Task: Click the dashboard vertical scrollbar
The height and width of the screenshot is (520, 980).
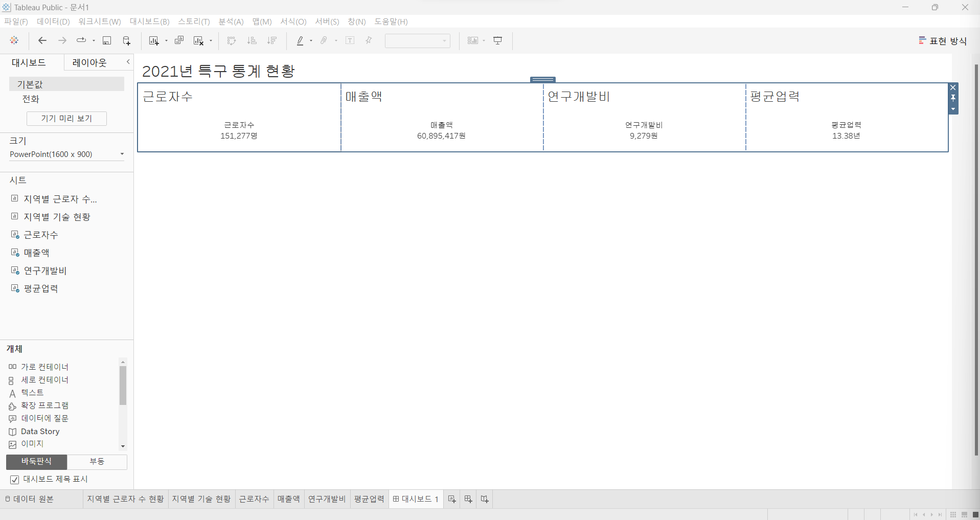Action: (976, 260)
